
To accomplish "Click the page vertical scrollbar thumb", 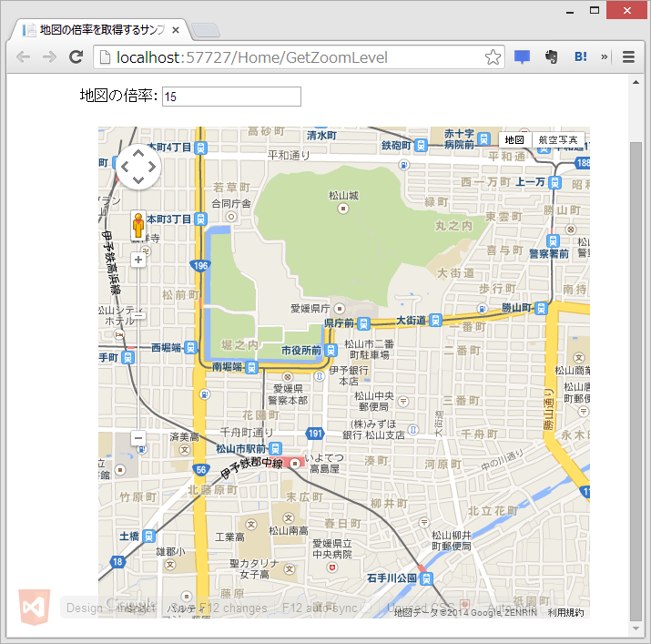I will (636, 381).
